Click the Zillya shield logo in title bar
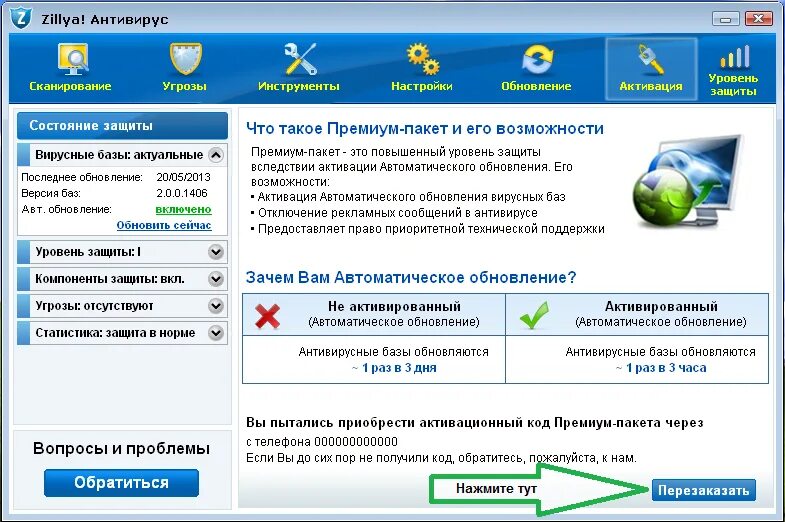 [x=21, y=18]
